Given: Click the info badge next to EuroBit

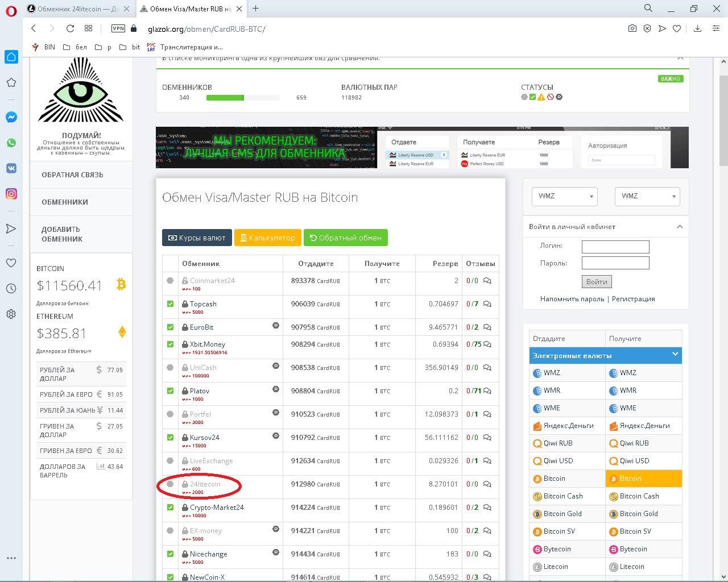Looking at the screenshot, I should click(x=276, y=326).
